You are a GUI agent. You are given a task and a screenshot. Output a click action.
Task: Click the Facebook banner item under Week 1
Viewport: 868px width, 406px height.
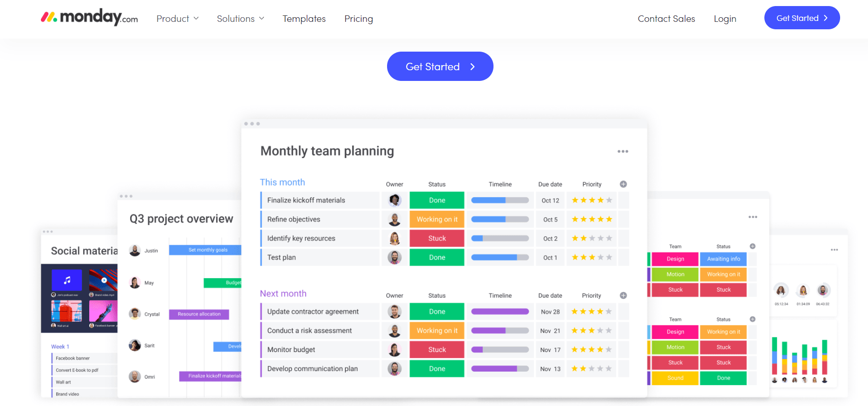(x=84, y=359)
